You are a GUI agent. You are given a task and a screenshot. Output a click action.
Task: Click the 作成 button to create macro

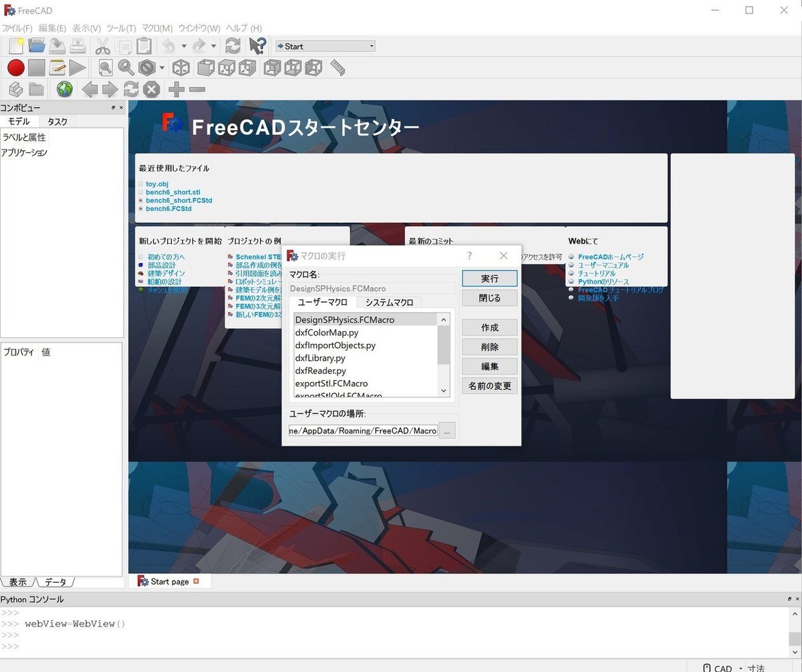490,327
